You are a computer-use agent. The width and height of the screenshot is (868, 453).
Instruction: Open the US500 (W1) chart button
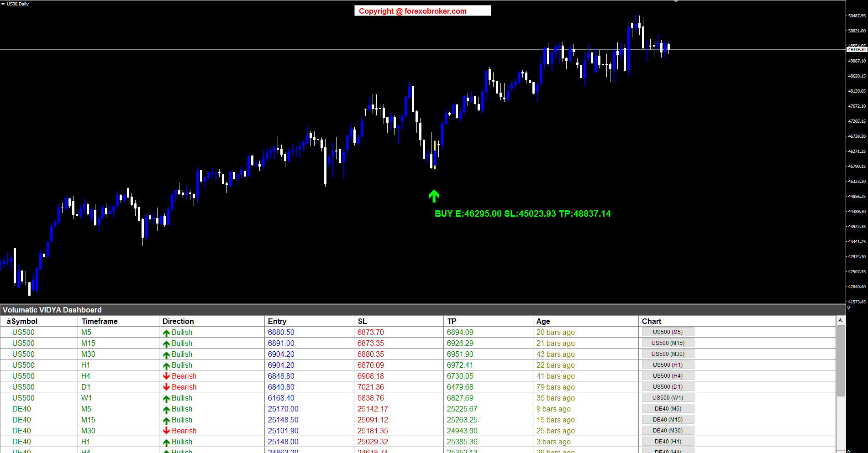(668, 398)
